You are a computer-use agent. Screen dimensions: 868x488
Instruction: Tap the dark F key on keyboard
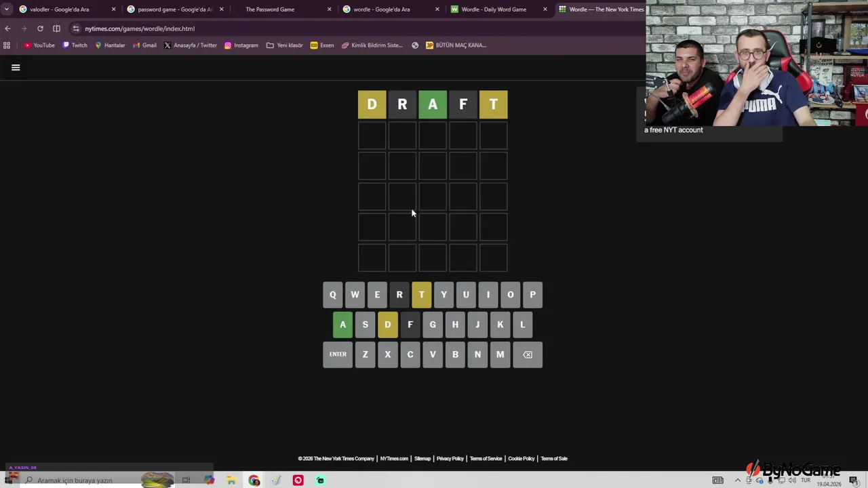(x=410, y=325)
